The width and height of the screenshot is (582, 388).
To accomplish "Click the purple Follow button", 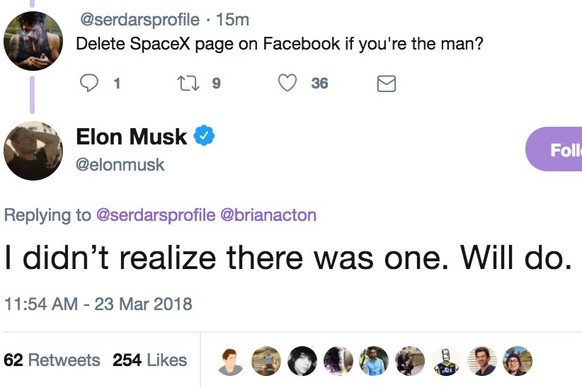I will point(553,149).
